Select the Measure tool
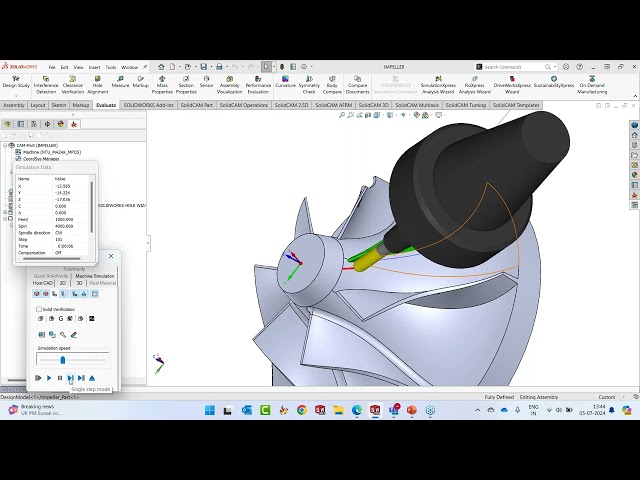Viewport: 640px width, 480px height. [x=120, y=82]
